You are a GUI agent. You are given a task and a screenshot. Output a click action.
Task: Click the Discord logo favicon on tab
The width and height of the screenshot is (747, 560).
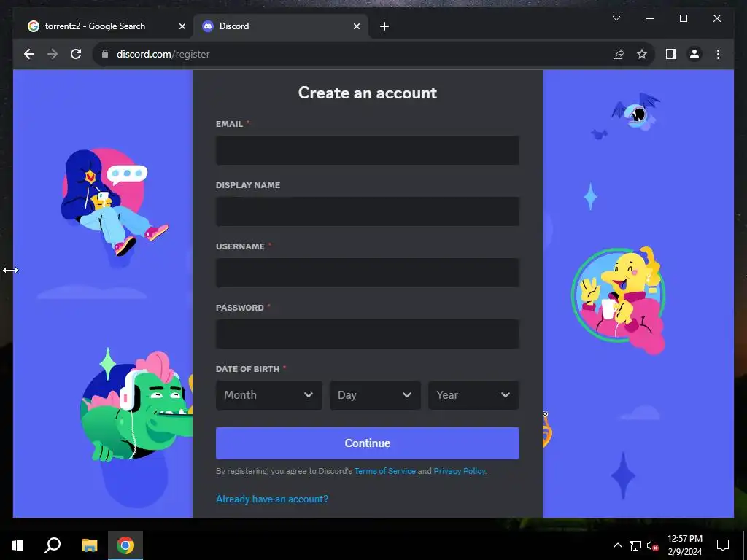208,26
